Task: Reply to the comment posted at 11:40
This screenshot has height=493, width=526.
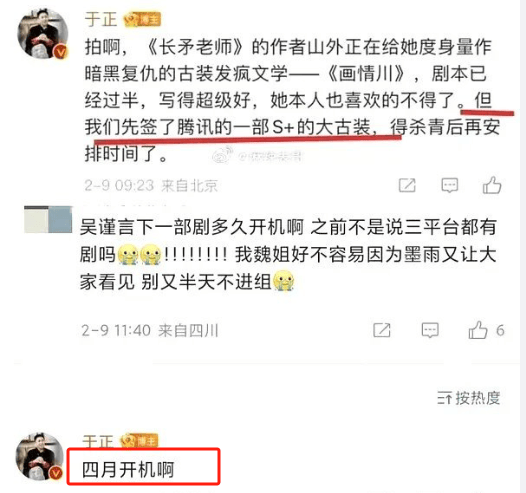Action: (x=430, y=330)
